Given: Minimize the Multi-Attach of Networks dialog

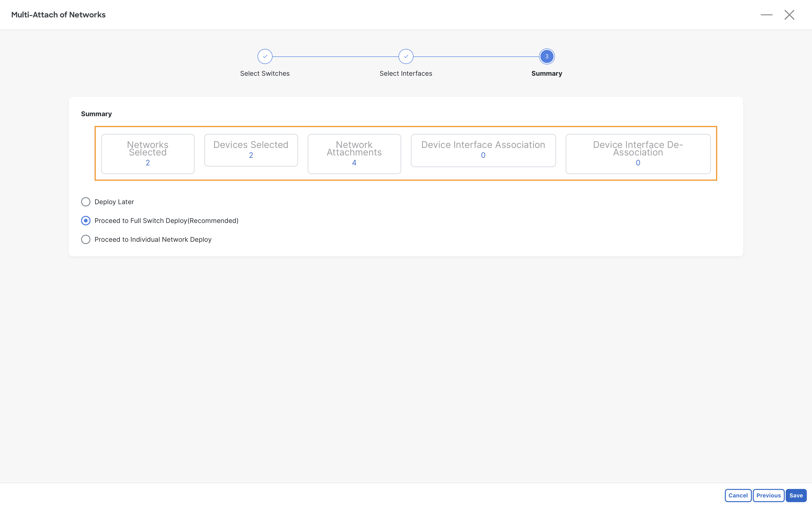Looking at the screenshot, I should click(766, 15).
